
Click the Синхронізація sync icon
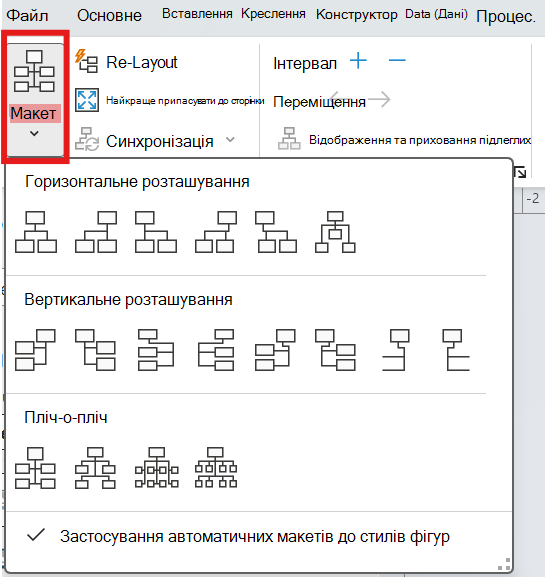pyautogui.click(x=87, y=139)
